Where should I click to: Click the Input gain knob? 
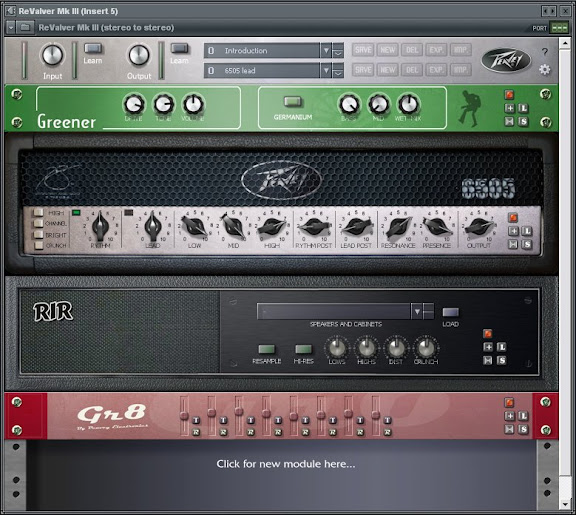coord(53,55)
